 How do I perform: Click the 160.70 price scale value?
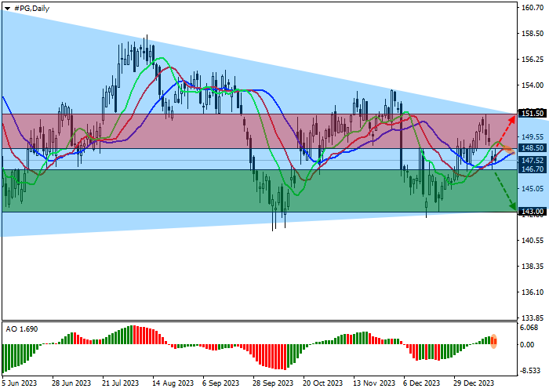click(x=532, y=8)
